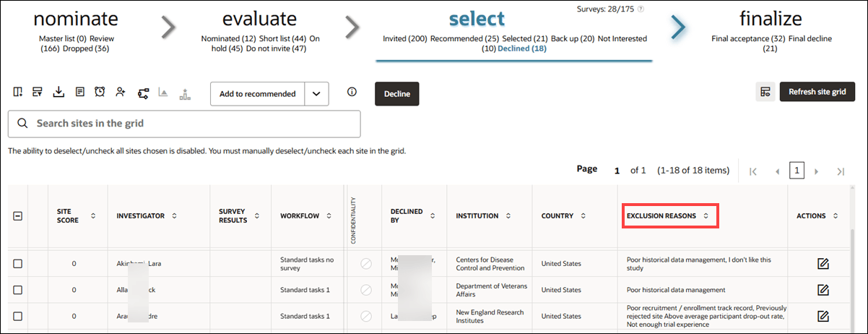This screenshot has width=868, height=334.
Task: Open the evaluate stage
Action: click(x=260, y=19)
